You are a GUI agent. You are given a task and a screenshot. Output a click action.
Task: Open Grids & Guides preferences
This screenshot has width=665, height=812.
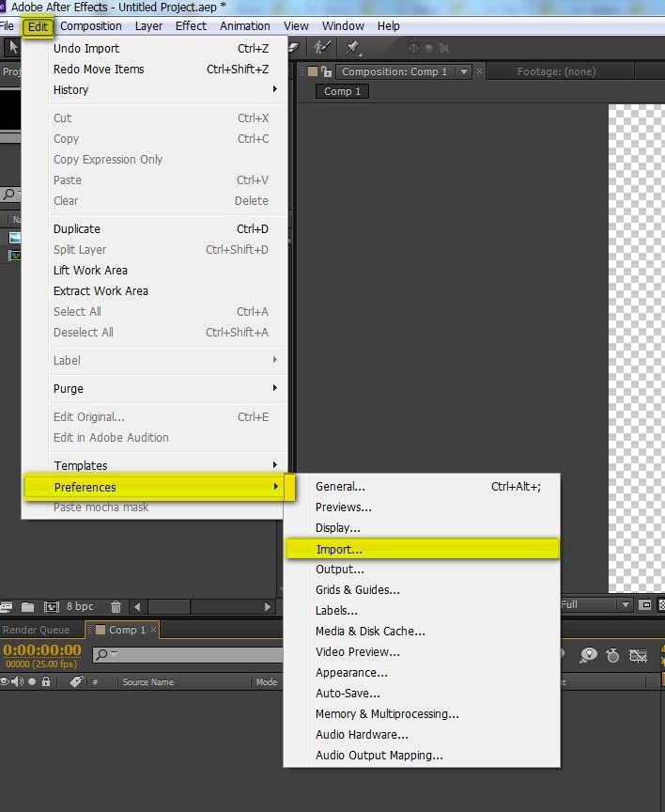pyautogui.click(x=422, y=590)
